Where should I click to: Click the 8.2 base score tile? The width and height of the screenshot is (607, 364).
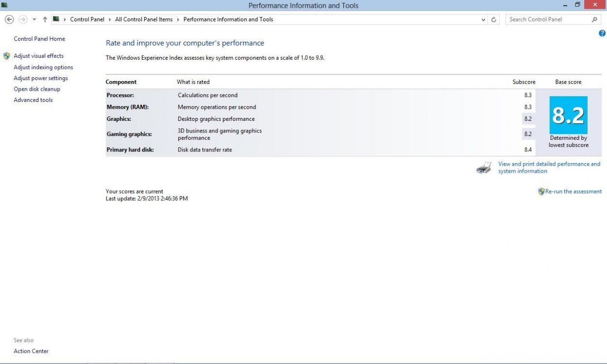point(568,115)
